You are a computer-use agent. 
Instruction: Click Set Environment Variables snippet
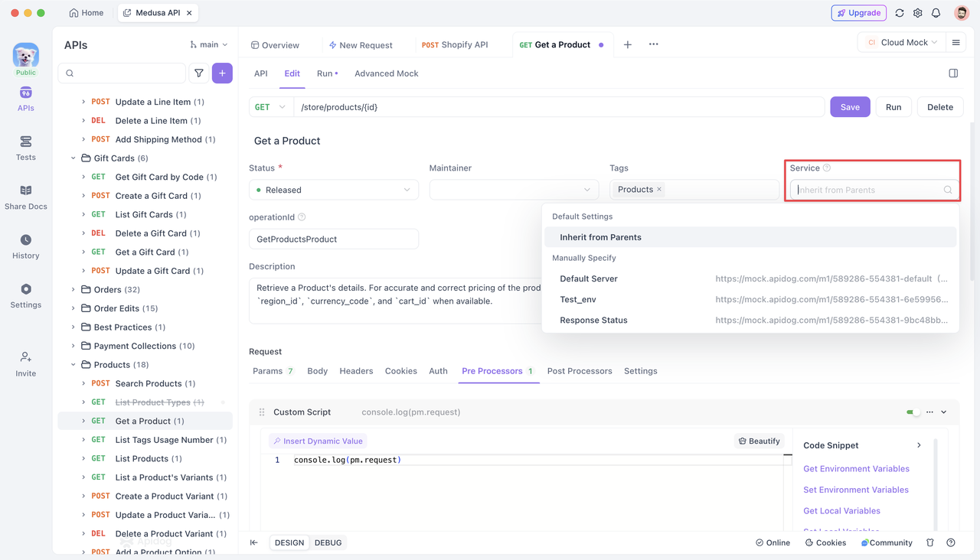point(856,490)
